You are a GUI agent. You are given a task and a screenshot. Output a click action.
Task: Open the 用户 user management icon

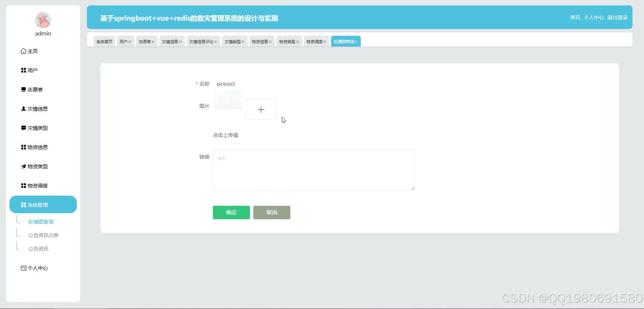tap(23, 70)
